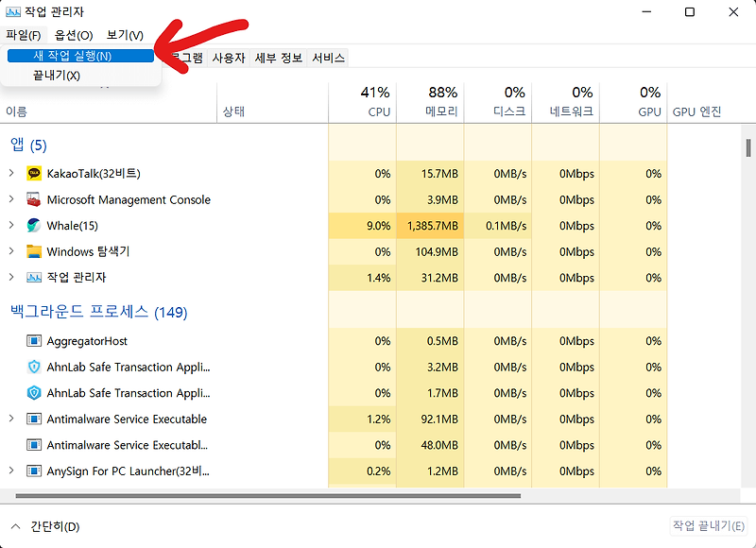Select the AggregatorHost process name
The width and height of the screenshot is (756, 548).
point(87,341)
